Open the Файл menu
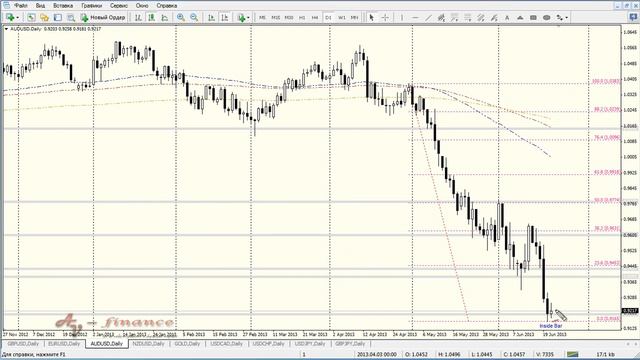Image resolution: width=640 pixels, height=360 pixels. tap(21, 6)
